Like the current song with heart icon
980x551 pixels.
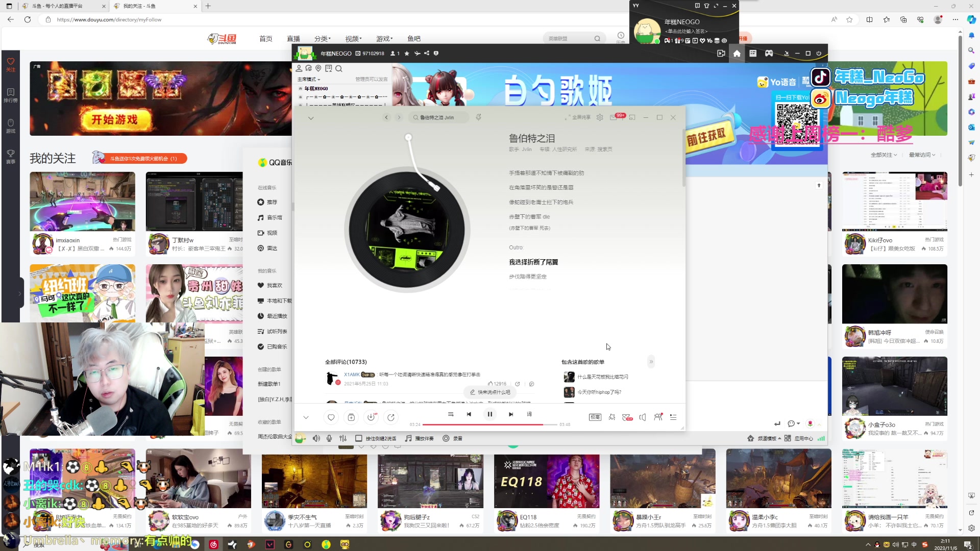click(x=331, y=417)
